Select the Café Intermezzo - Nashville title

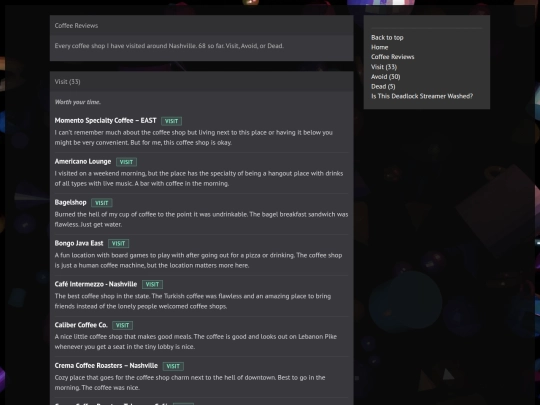point(96,284)
